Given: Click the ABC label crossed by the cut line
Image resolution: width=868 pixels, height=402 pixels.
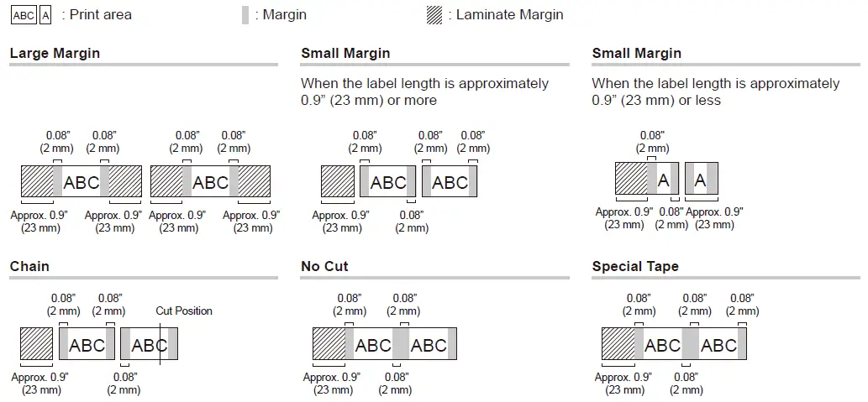Looking at the screenshot, I should tap(150, 345).
